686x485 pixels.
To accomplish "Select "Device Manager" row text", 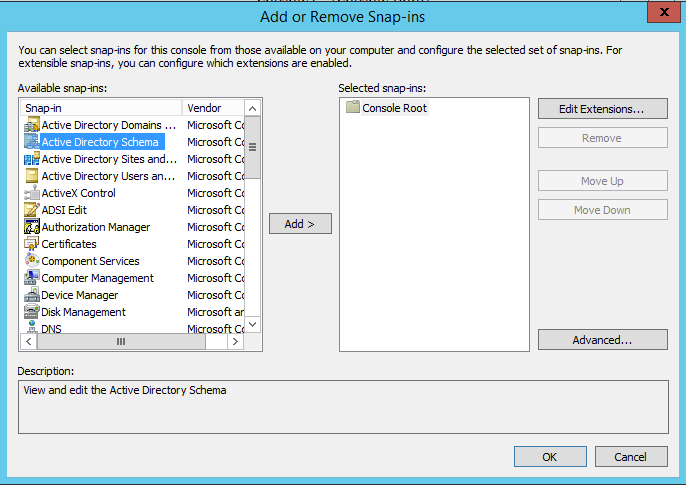I will click(79, 295).
